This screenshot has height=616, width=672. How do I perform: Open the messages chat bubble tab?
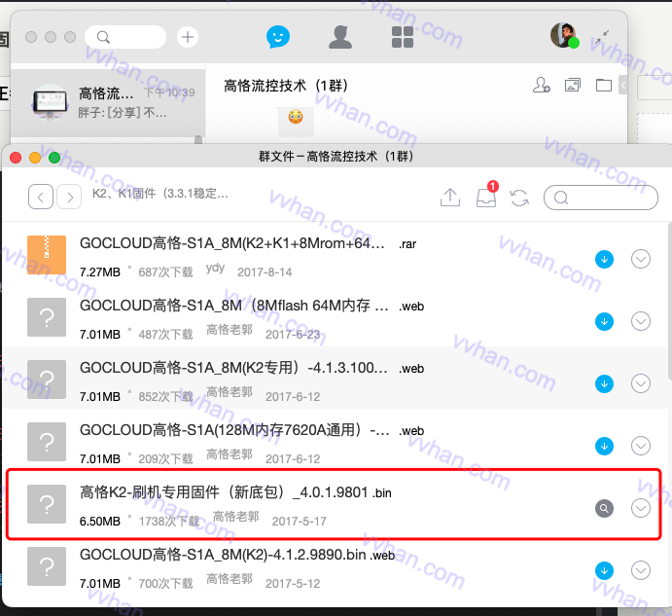278,37
